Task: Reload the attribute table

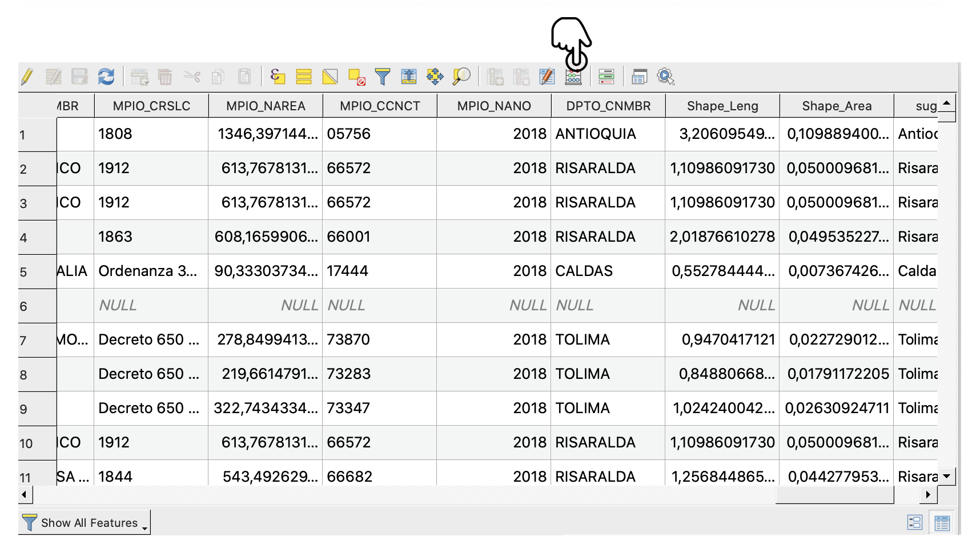Action: (x=106, y=76)
